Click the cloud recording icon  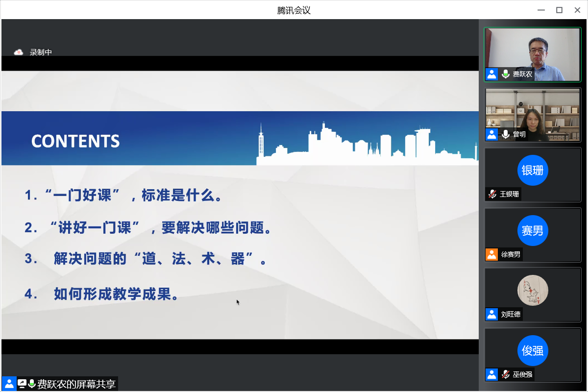click(x=19, y=52)
